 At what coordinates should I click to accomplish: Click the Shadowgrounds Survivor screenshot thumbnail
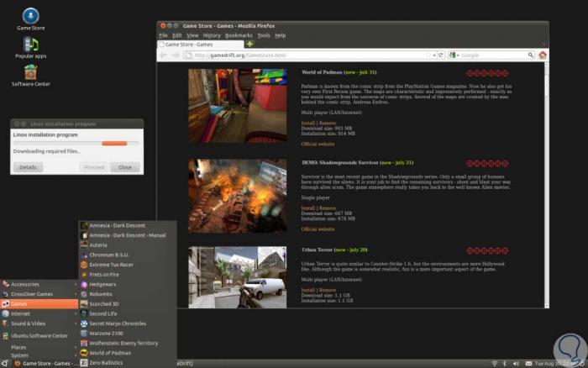238,196
